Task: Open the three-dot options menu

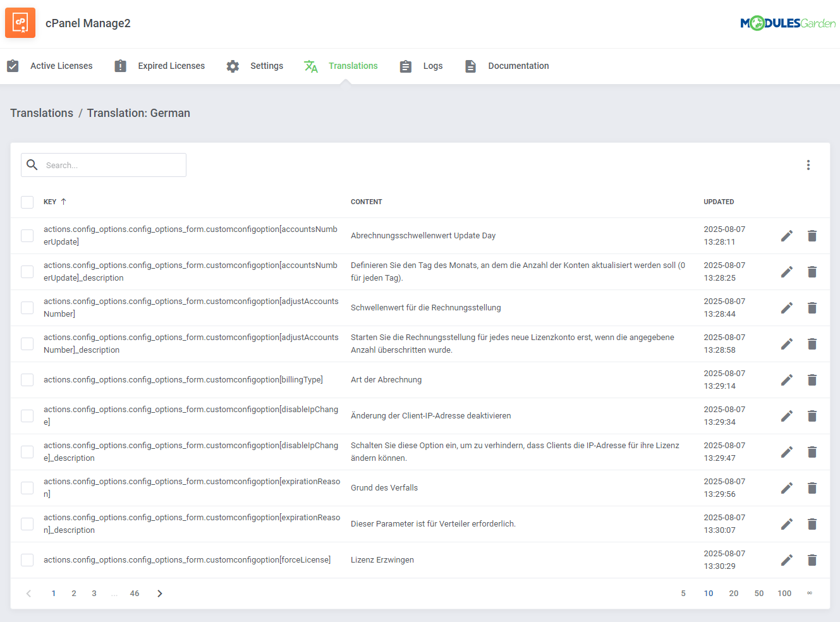Action: (x=808, y=165)
